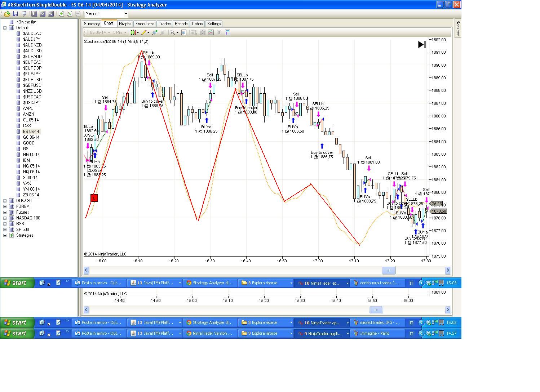Screen dimensions: 540x392
Task: Open 'NinjaTrader Version ...' Chrome taskbar button
Action: pos(210,334)
